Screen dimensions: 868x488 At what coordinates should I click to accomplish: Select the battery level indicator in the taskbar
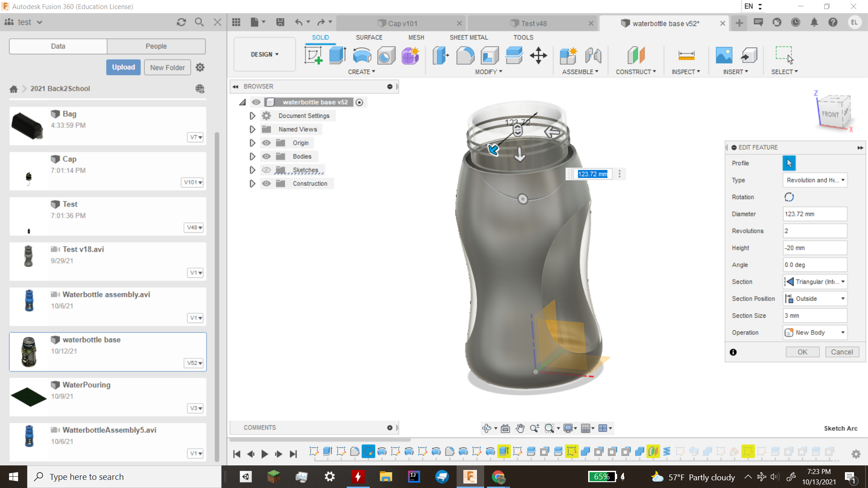[x=603, y=476]
